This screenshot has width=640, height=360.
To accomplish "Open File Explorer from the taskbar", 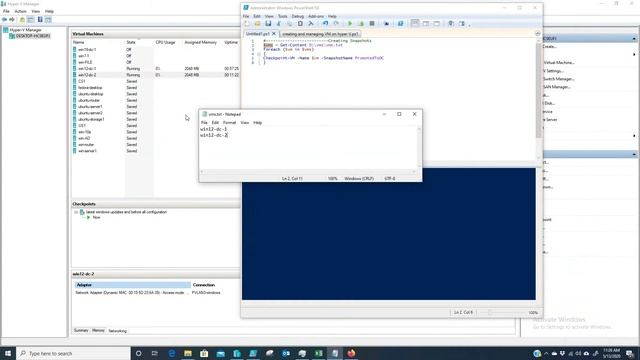I will (x=188, y=353).
